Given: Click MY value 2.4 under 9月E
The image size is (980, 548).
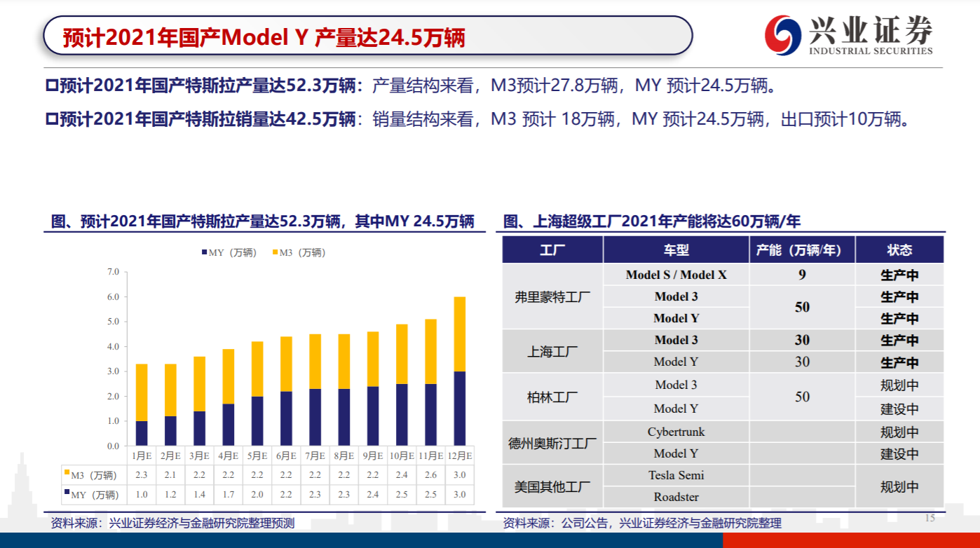Looking at the screenshot, I should pos(373,495).
